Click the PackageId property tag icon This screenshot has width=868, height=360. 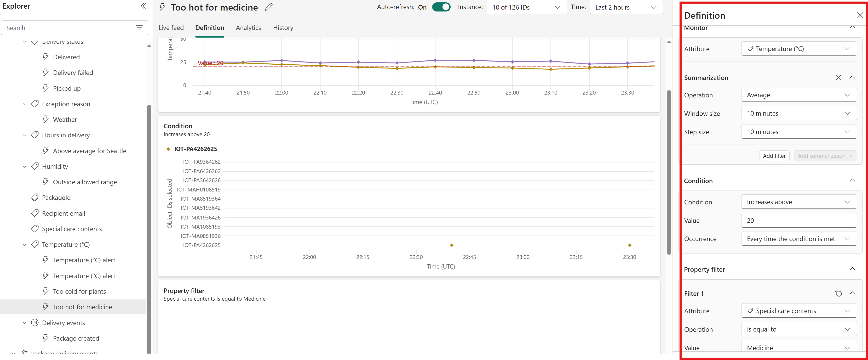tap(35, 197)
